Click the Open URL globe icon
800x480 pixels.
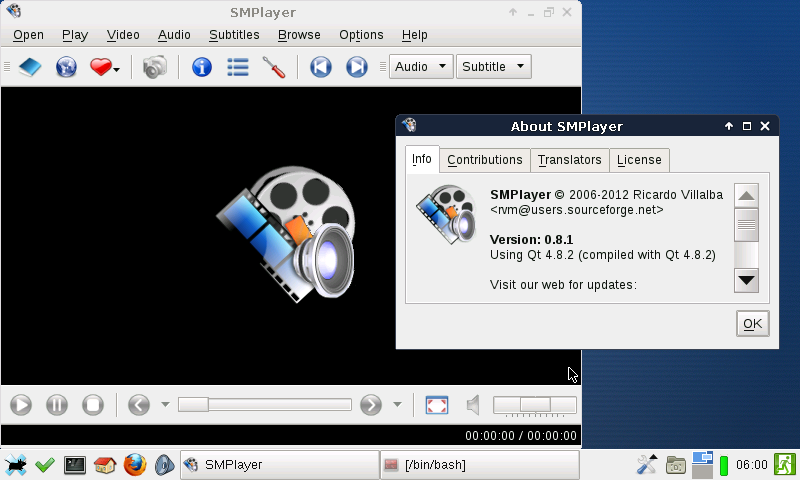66,67
